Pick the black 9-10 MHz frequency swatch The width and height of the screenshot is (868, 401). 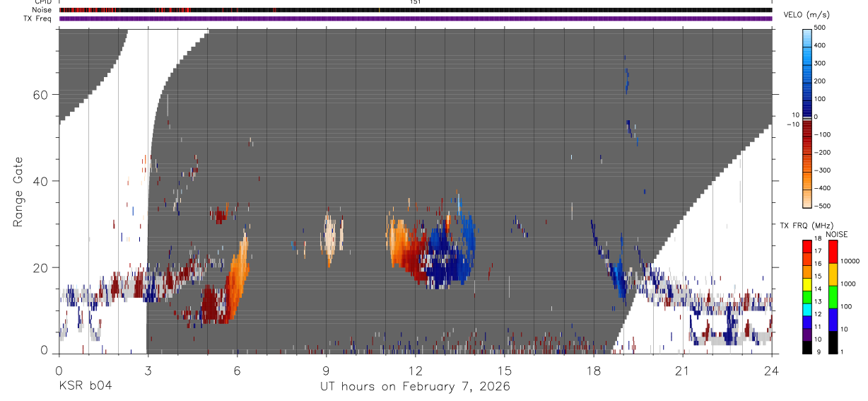click(808, 347)
